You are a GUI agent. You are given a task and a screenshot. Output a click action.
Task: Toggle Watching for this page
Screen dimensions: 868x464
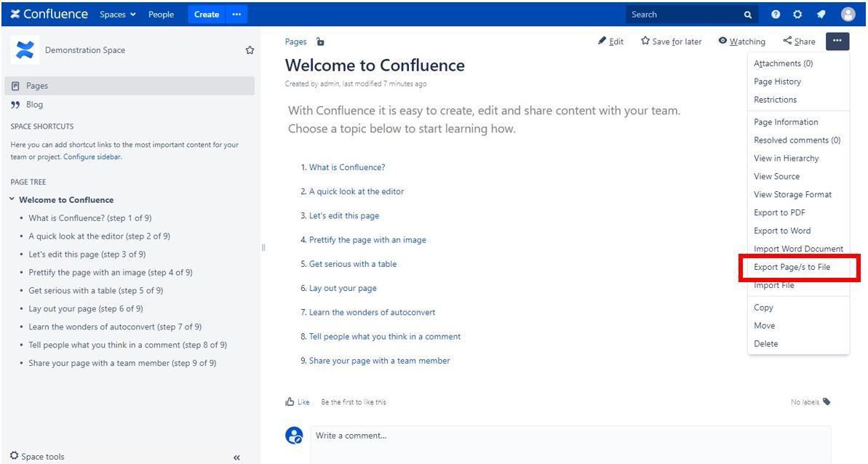pyautogui.click(x=742, y=41)
